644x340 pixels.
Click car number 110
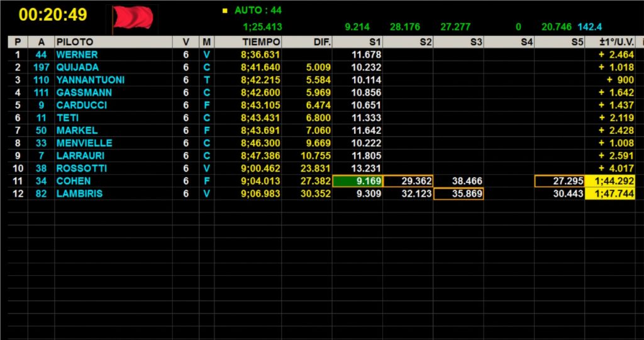click(x=41, y=80)
